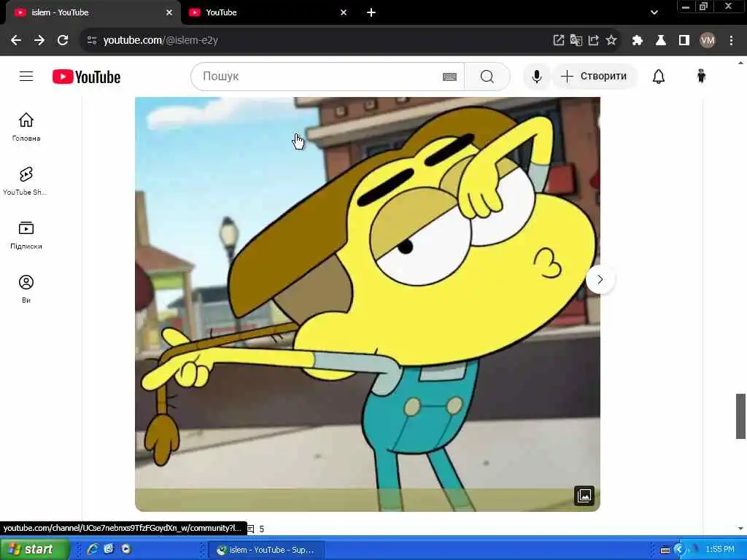This screenshot has width=747, height=560.
Task: Go forward in browser history
Action: pyautogui.click(x=39, y=40)
